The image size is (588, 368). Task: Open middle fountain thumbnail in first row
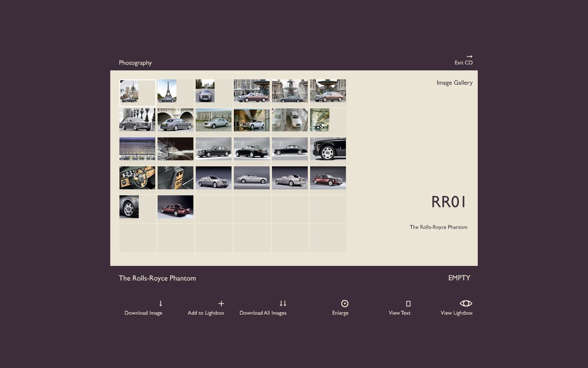pyautogui.click(x=290, y=91)
